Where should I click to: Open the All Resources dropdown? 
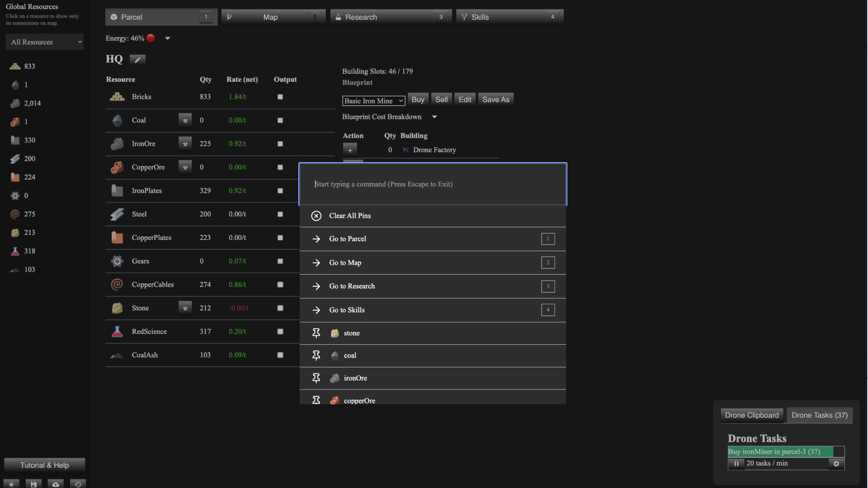[x=45, y=42]
